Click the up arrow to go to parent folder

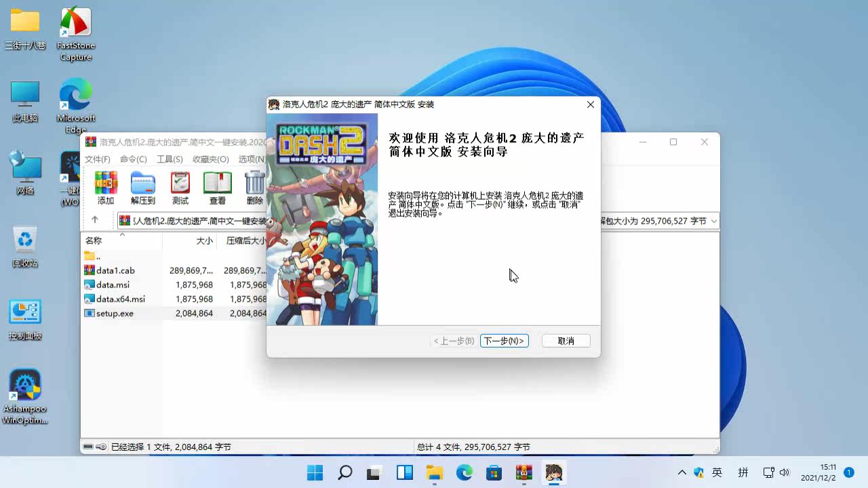[96, 220]
